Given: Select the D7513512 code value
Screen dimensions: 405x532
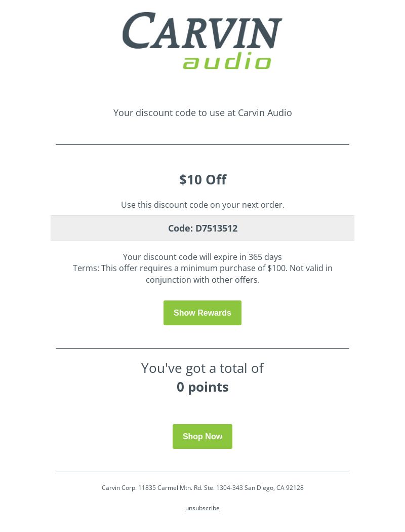Looking at the screenshot, I should click(217, 229).
